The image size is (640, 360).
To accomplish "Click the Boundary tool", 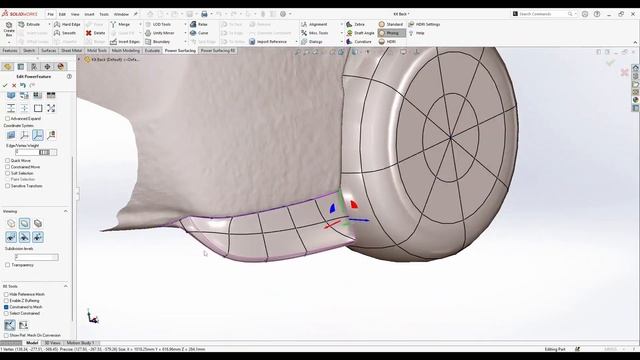I will click(158, 42).
